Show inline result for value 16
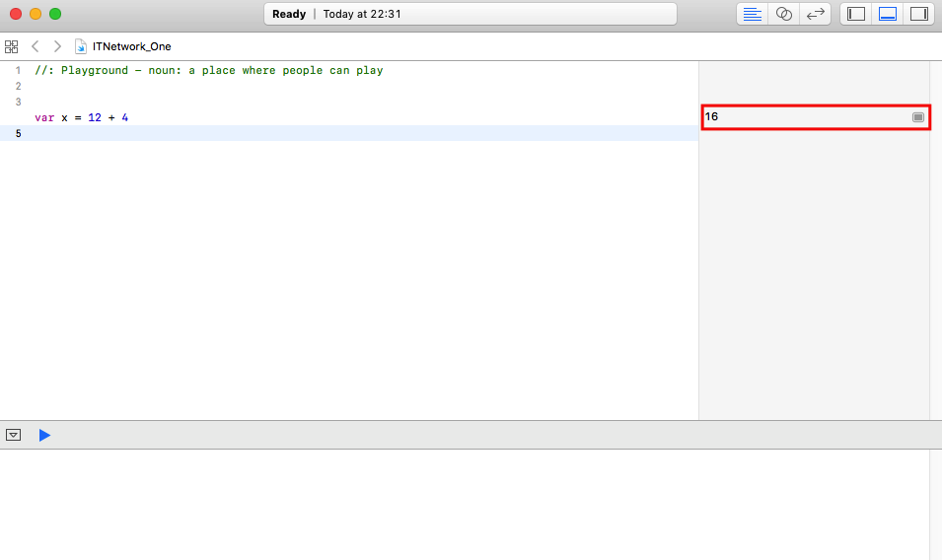The height and width of the screenshot is (560, 942). pyautogui.click(x=918, y=117)
